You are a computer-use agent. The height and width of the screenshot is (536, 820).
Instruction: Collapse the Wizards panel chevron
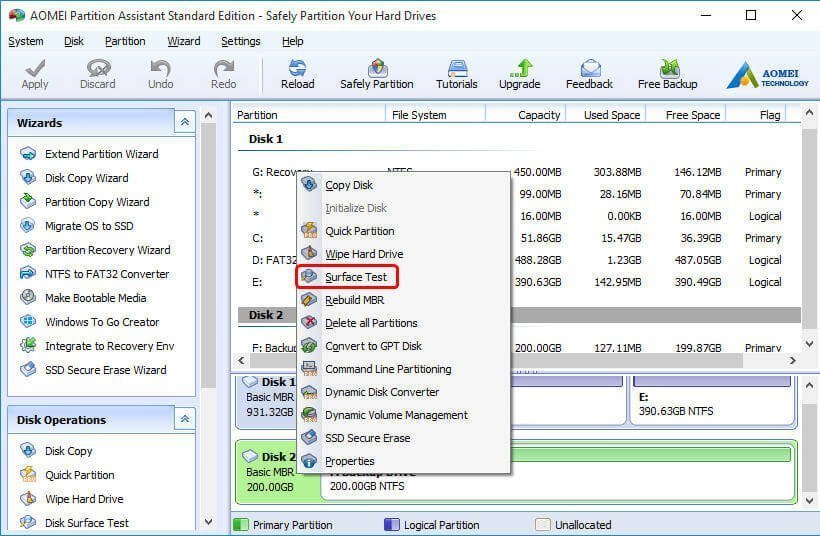(185, 122)
